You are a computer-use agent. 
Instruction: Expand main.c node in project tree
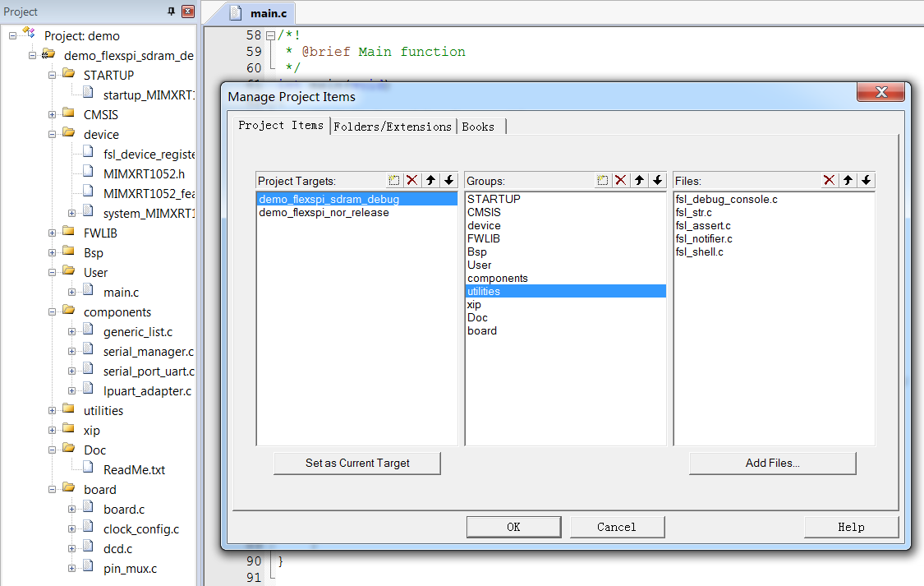(72, 293)
